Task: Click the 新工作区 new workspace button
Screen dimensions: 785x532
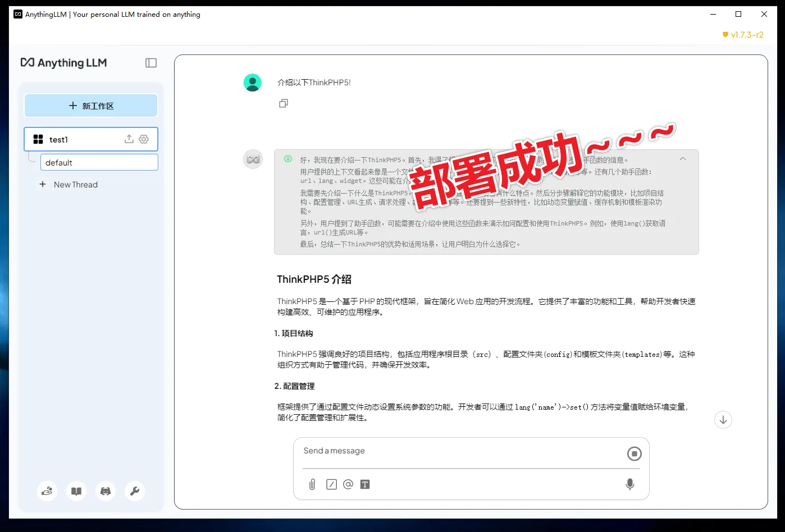Action: tap(91, 106)
